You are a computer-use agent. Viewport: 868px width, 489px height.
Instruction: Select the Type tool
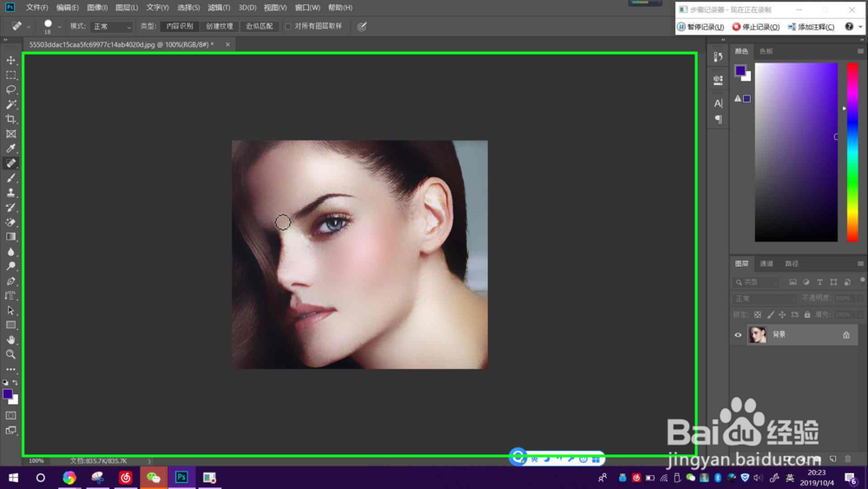pyautogui.click(x=10, y=295)
